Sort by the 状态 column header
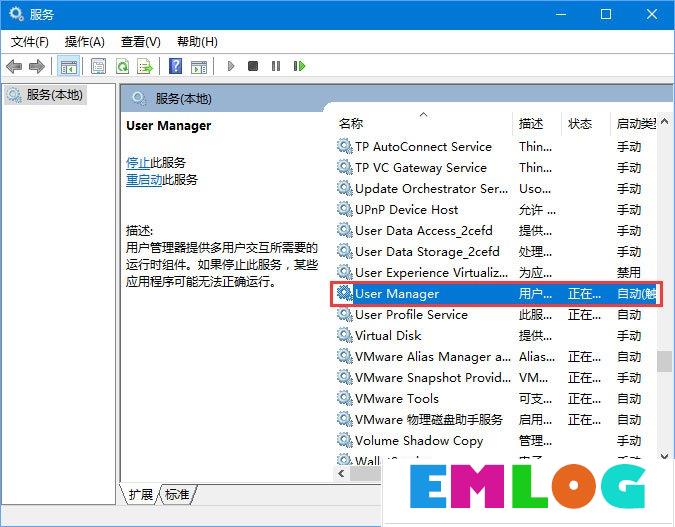This screenshot has width=675, height=527. (580, 124)
